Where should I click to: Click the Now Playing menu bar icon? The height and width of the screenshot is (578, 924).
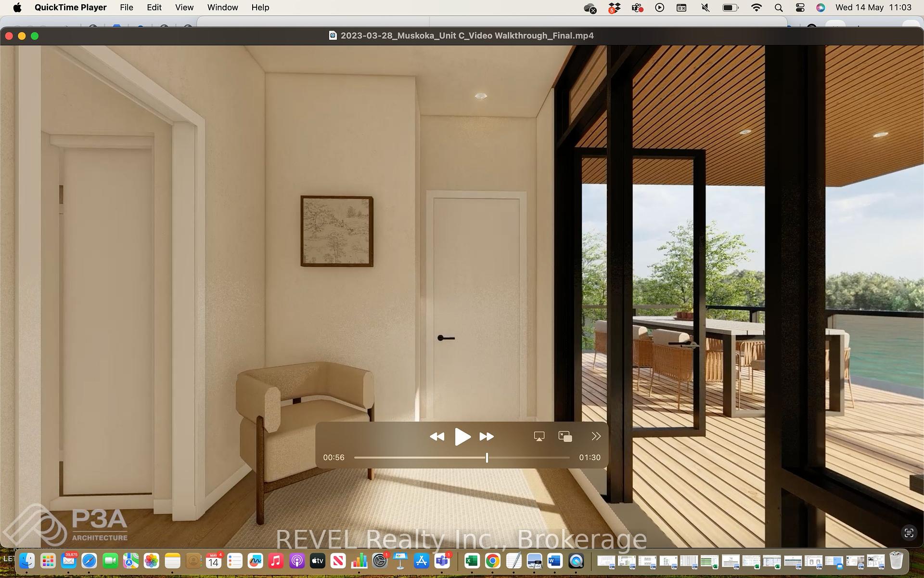click(660, 7)
